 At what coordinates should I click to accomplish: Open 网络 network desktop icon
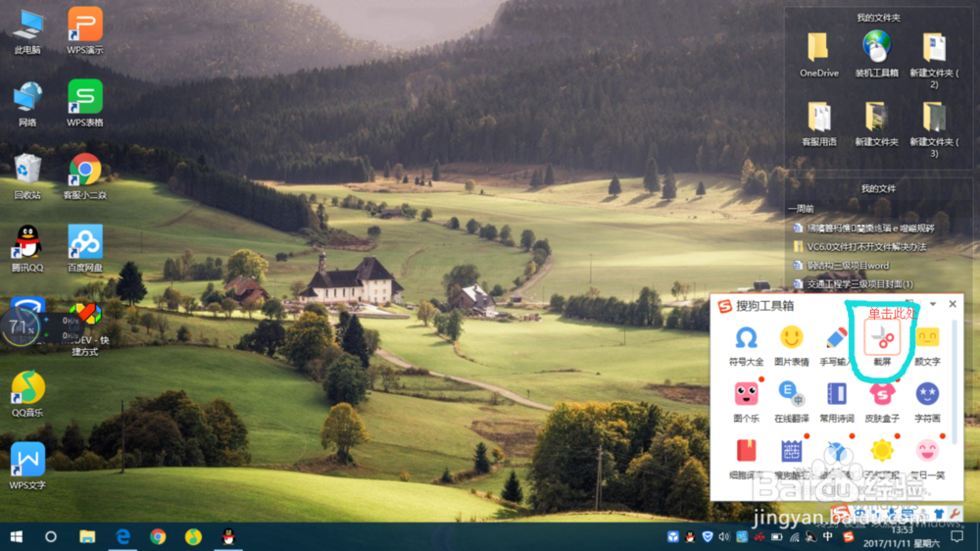click(27, 104)
